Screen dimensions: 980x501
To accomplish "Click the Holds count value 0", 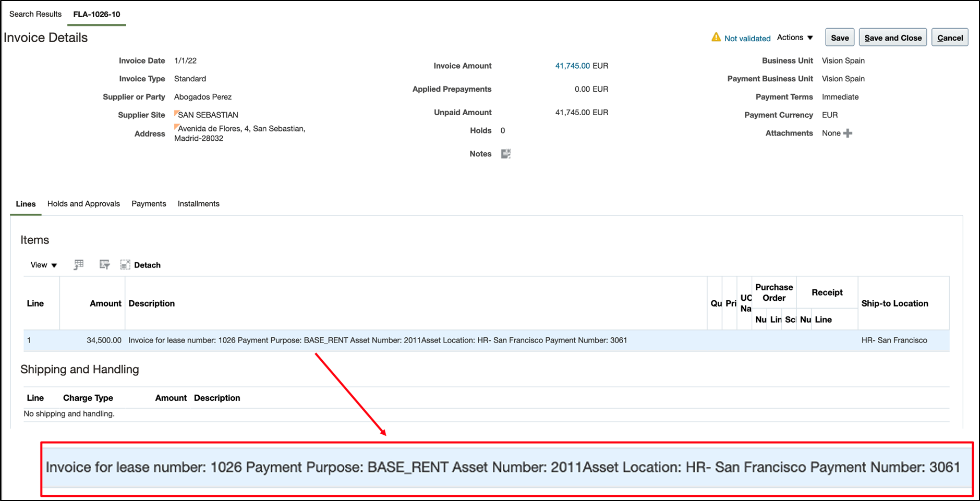I will coord(503,130).
